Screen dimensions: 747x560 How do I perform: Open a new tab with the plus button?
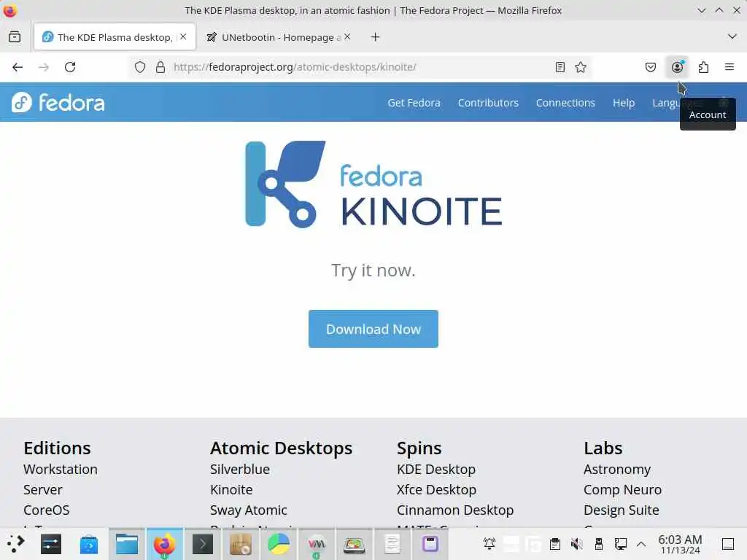point(376,36)
